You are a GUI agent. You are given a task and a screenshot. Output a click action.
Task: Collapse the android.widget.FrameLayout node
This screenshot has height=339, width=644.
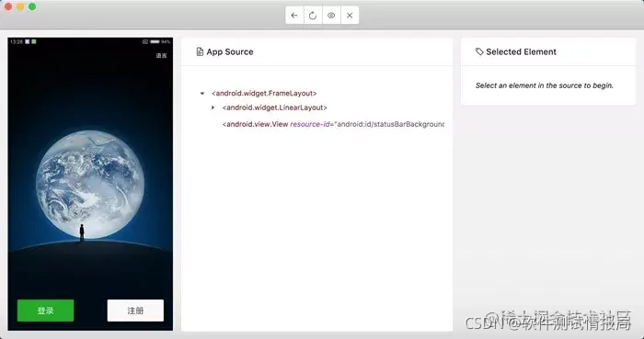202,94
